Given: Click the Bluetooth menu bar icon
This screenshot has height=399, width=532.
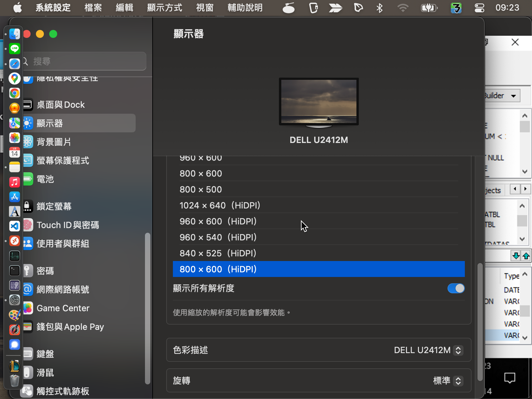Looking at the screenshot, I should pyautogui.click(x=380, y=8).
